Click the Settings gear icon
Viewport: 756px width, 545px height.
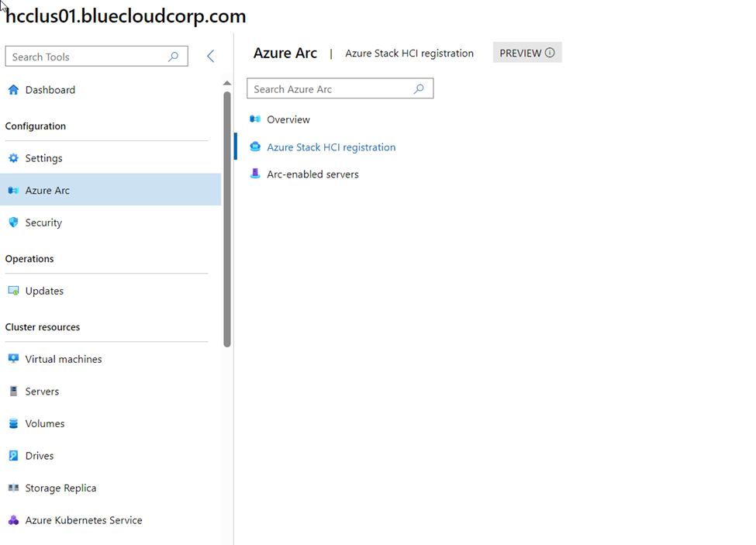pos(13,158)
